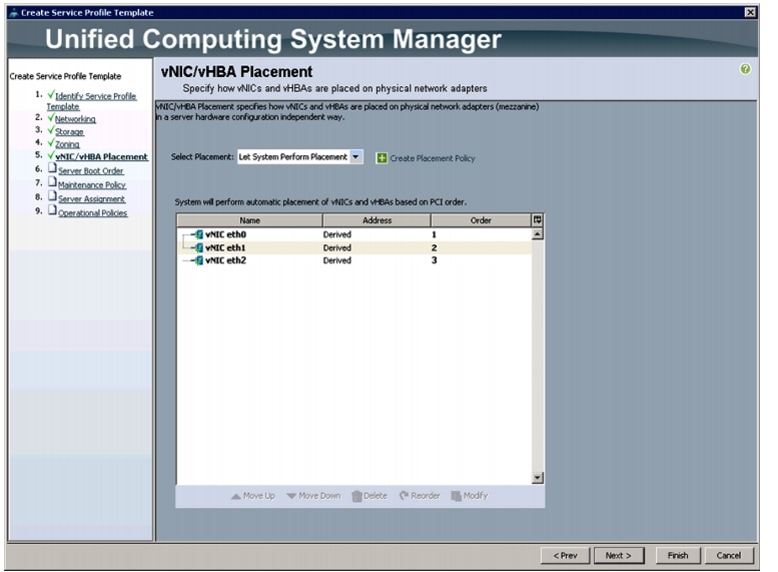Screen dimensions: 778x572
Task: Open the Select Placement dropdown arrow
Action: pyautogui.click(x=356, y=157)
